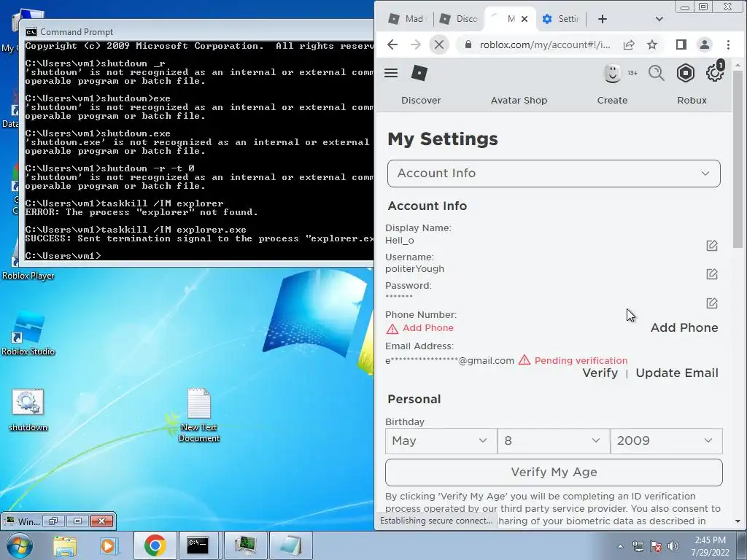747x560 pixels.
Task: Restore the minimized Win... window
Action: [53, 521]
